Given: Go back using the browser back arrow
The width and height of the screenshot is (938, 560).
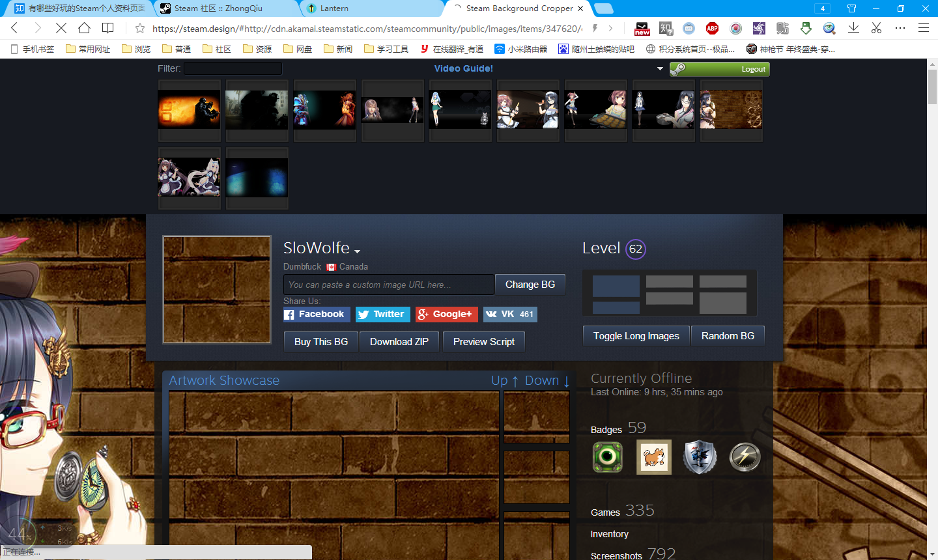Looking at the screenshot, I should pos(14,28).
